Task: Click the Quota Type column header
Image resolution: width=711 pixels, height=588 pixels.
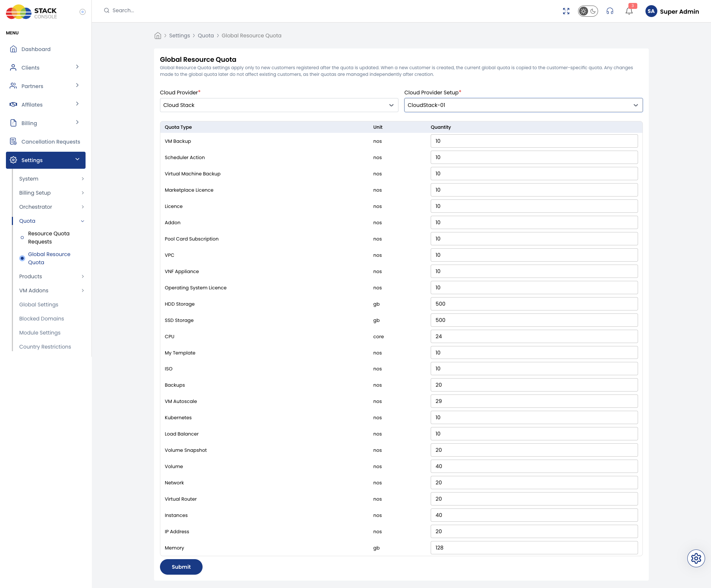Action: (178, 127)
